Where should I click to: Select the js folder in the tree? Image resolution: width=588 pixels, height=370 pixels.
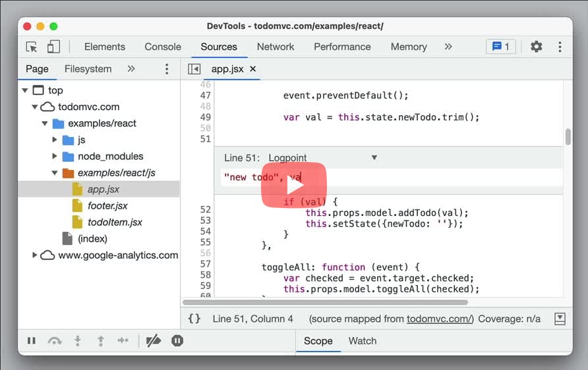(x=81, y=140)
